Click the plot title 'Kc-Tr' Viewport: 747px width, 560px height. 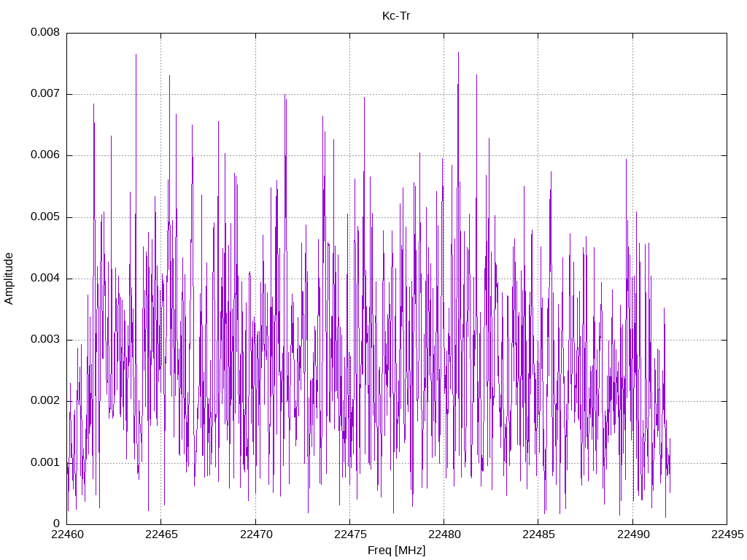[396, 16]
